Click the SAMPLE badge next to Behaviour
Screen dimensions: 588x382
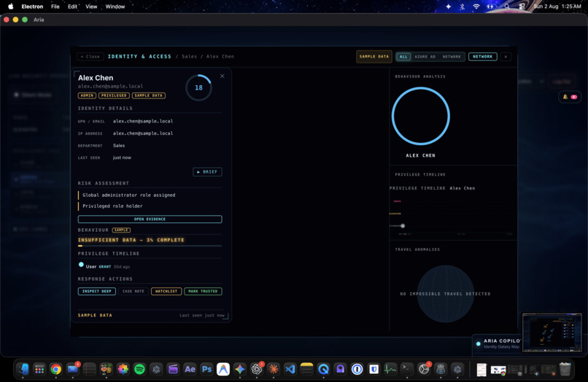click(121, 230)
